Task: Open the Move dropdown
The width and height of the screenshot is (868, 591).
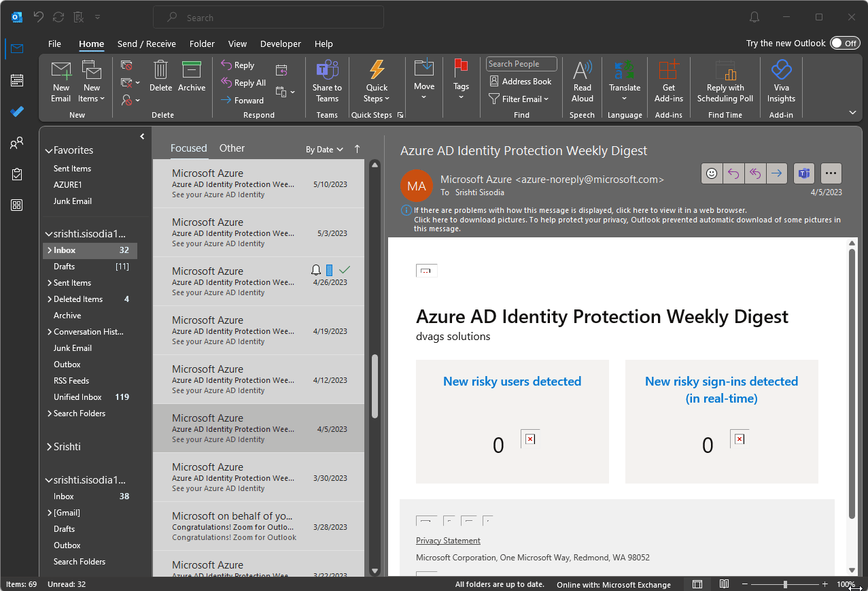Action: coord(424,80)
